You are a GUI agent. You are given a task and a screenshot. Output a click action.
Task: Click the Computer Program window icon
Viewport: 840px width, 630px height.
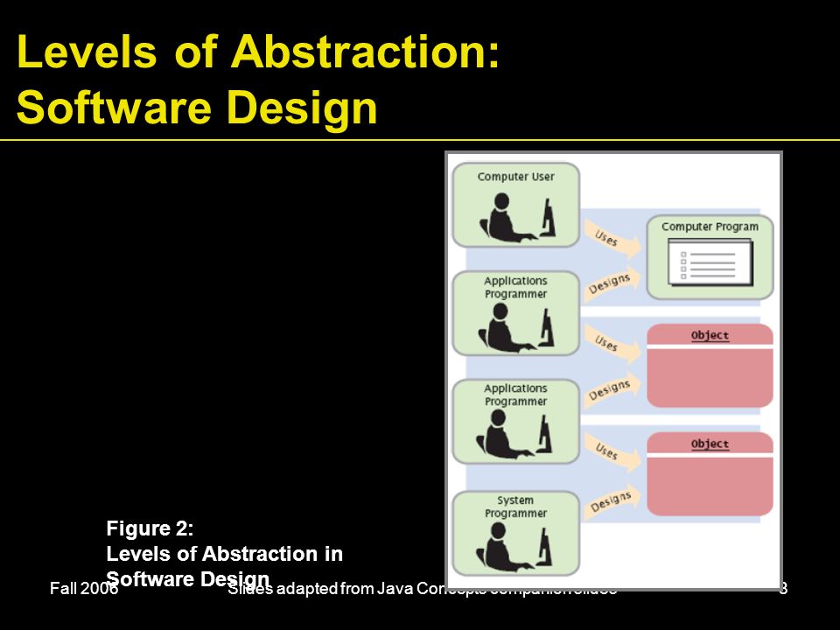pyautogui.click(x=710, y=262)
